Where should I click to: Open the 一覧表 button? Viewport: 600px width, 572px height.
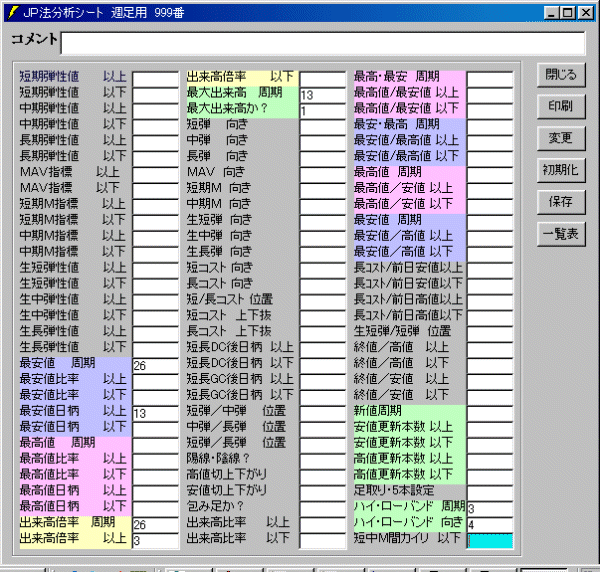pyautogui.click(x=561, y=234)
